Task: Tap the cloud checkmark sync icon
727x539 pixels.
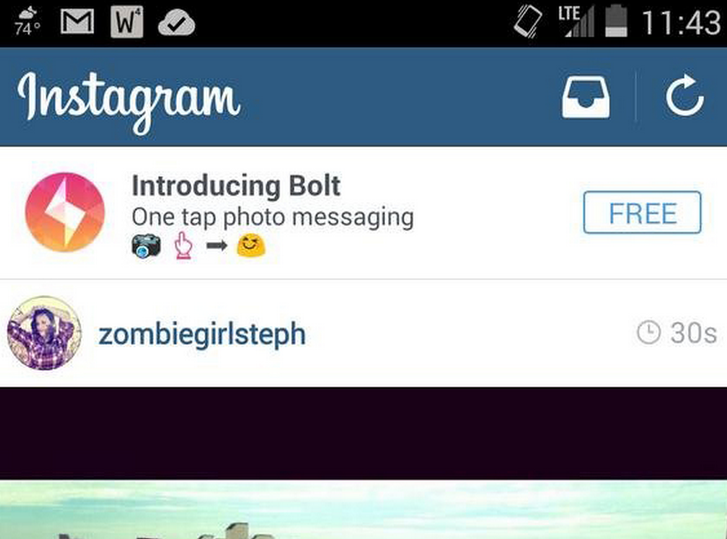Action: point(176,24)
